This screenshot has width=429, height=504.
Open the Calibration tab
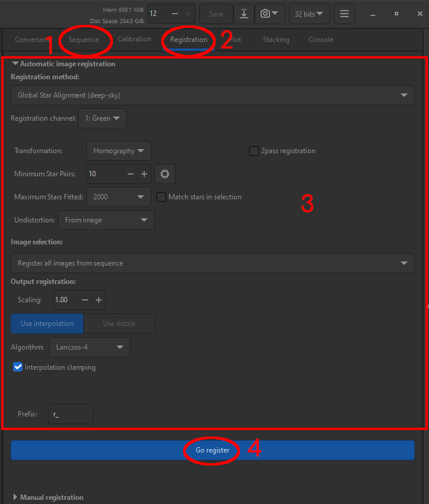pos(134,40)
